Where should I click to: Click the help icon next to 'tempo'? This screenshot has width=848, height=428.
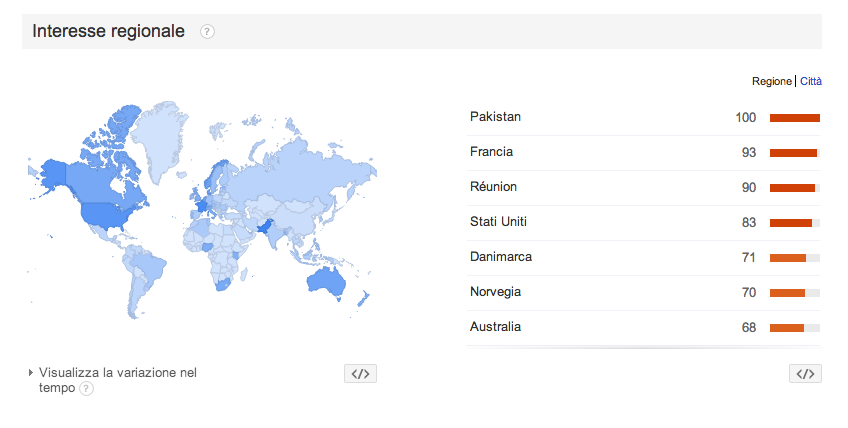click(x=87, y=389)
